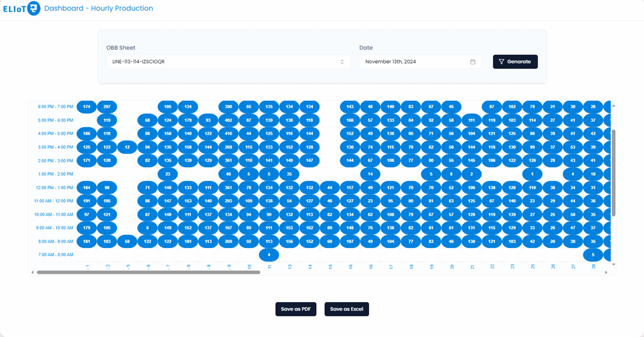Click the up-down chevron in OBB Sheet selector
644x337 pixels.
click(342, 62)
